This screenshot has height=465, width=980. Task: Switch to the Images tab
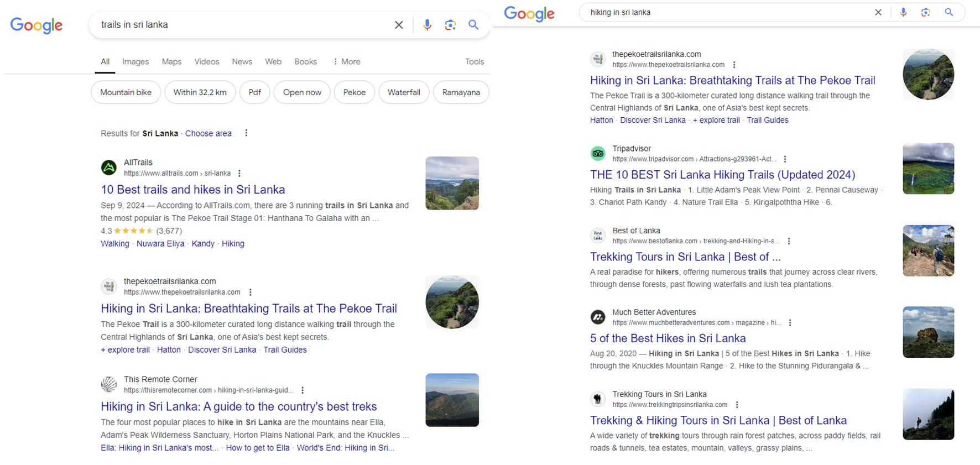[x=135, y=62]
